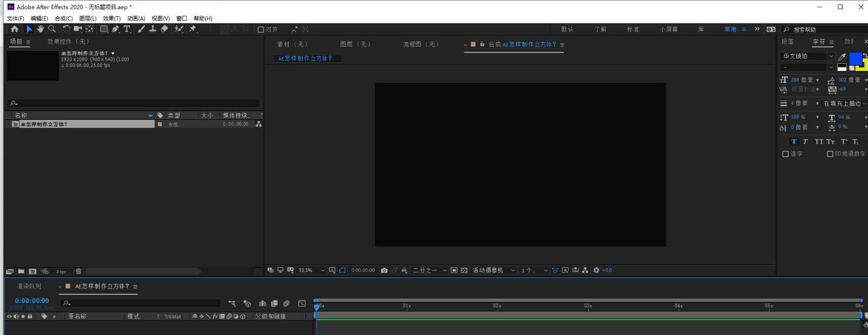Viewport: 868px width, 335px height.
Task: Open the 华文琥珀 font family dropdown
Action: [807, 56]
